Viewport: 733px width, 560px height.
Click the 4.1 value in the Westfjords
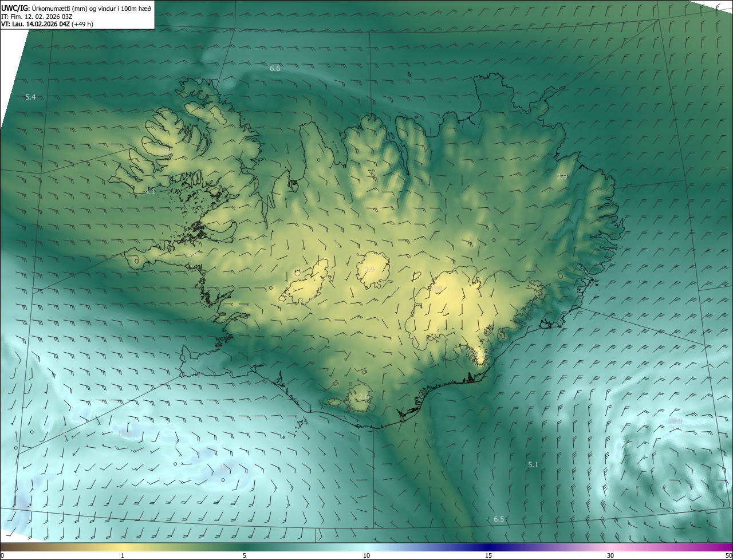coord(149,192)
